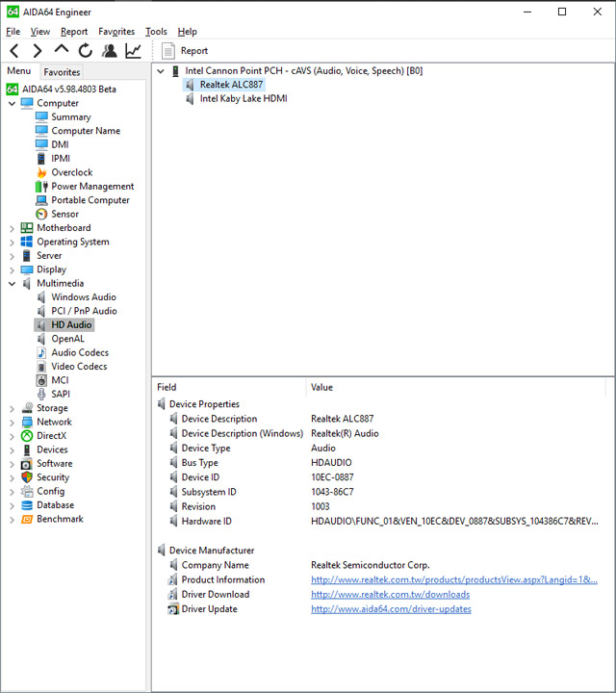
Task: Click the Report toolbar button label
Action: (194, 51)
